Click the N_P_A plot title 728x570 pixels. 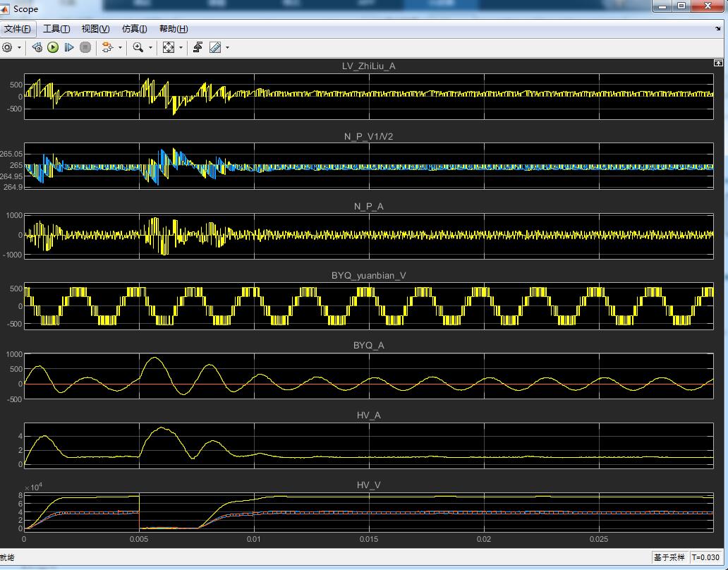(369, 206)
